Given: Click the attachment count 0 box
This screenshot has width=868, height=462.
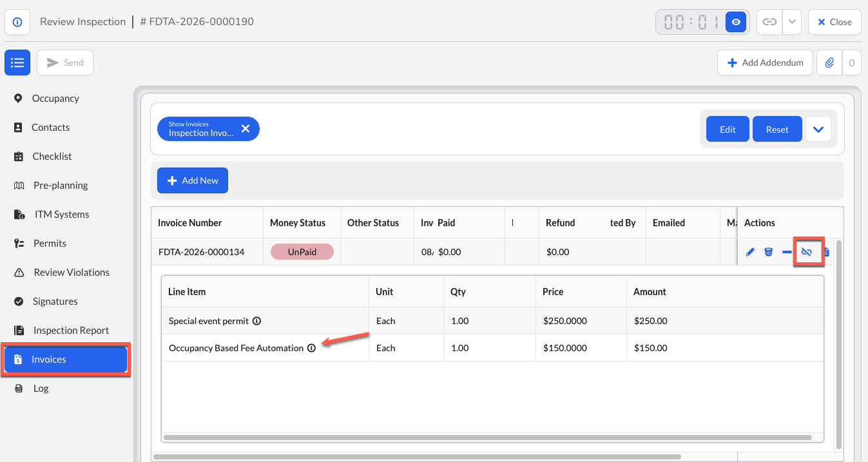Looking at the screenshot, I should pyautogui.click(x=851, y=63).
